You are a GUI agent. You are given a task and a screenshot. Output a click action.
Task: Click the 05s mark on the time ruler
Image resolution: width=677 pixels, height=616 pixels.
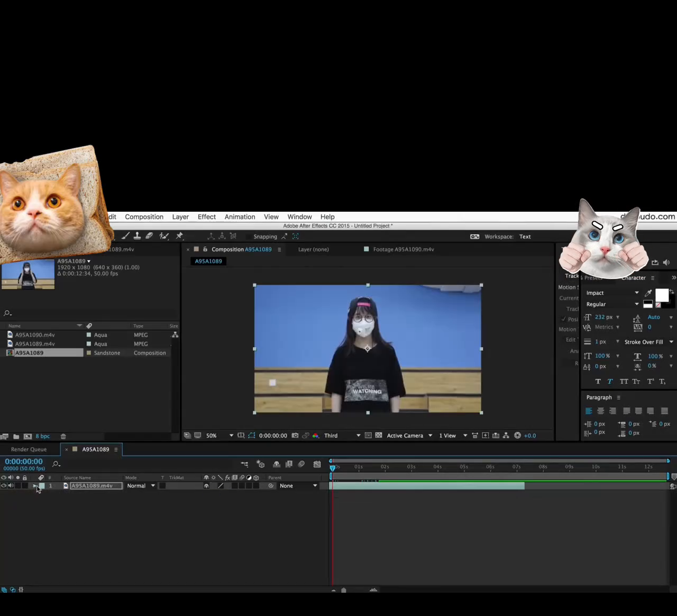coord(464,467)
